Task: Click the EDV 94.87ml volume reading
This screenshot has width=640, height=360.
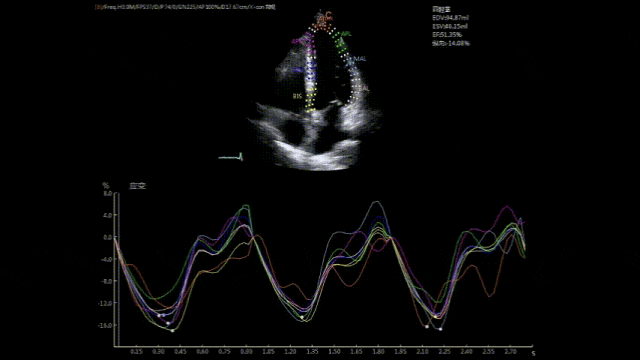Action: (451, 18)
